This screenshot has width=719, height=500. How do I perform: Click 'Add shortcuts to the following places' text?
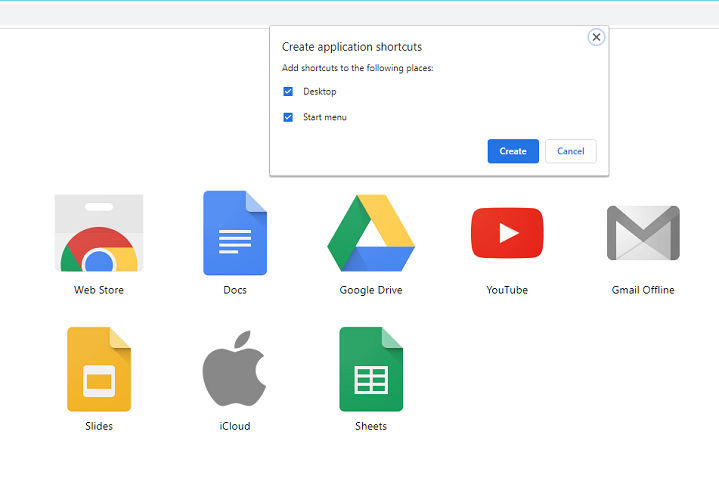coord(357,68)
